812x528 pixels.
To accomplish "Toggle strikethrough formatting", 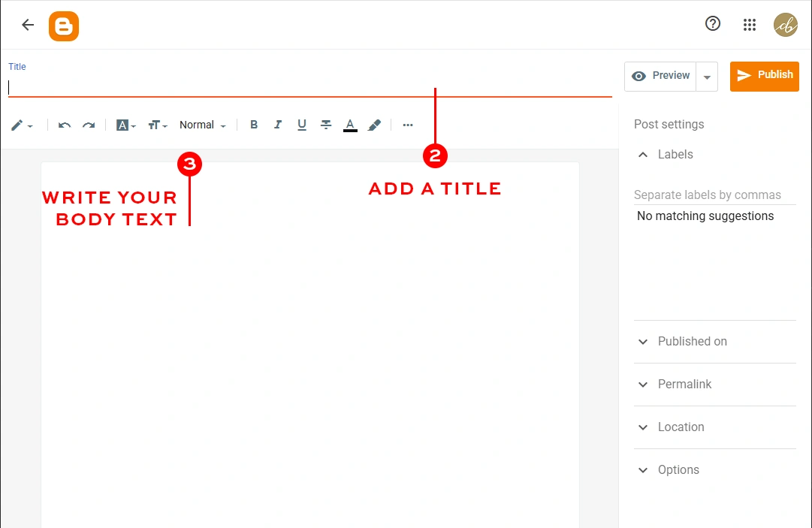I will click(x=326, y=125).
